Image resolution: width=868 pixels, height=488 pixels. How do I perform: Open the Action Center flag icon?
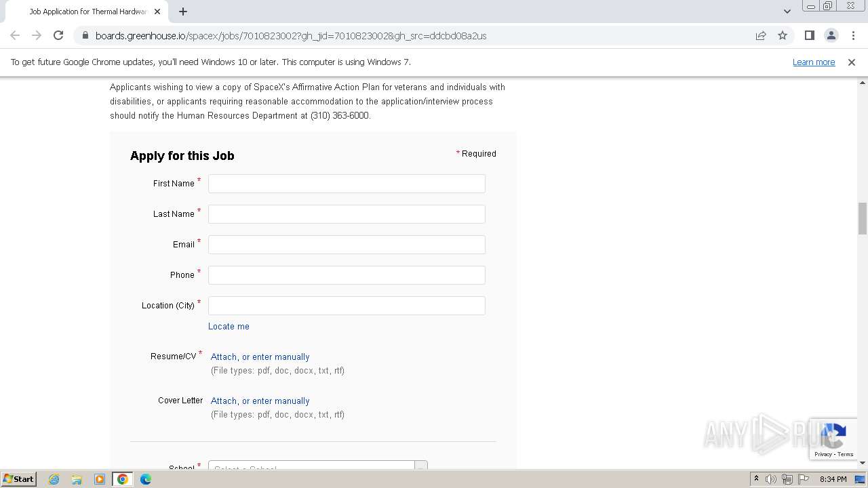click(x=803, y=479)
